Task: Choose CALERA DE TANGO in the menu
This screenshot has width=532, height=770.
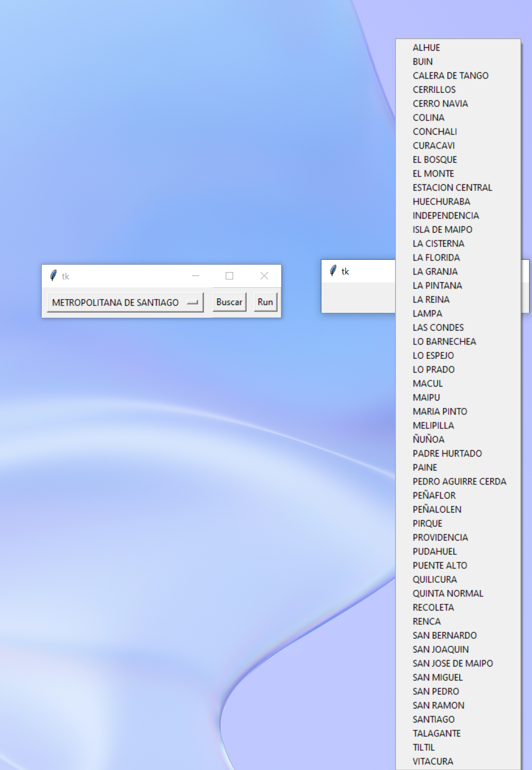Action: click(x=458, y=76)
